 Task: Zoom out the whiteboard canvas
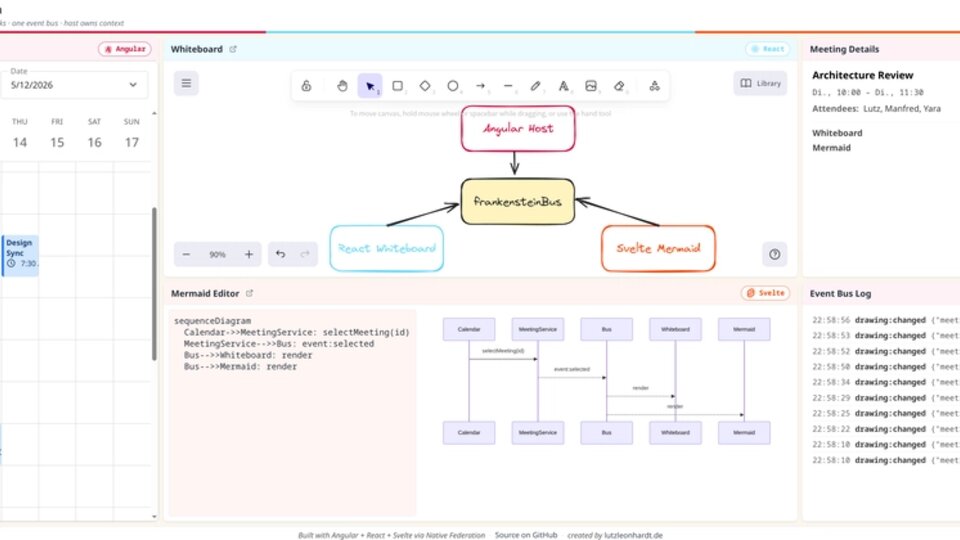pos(186,254)
